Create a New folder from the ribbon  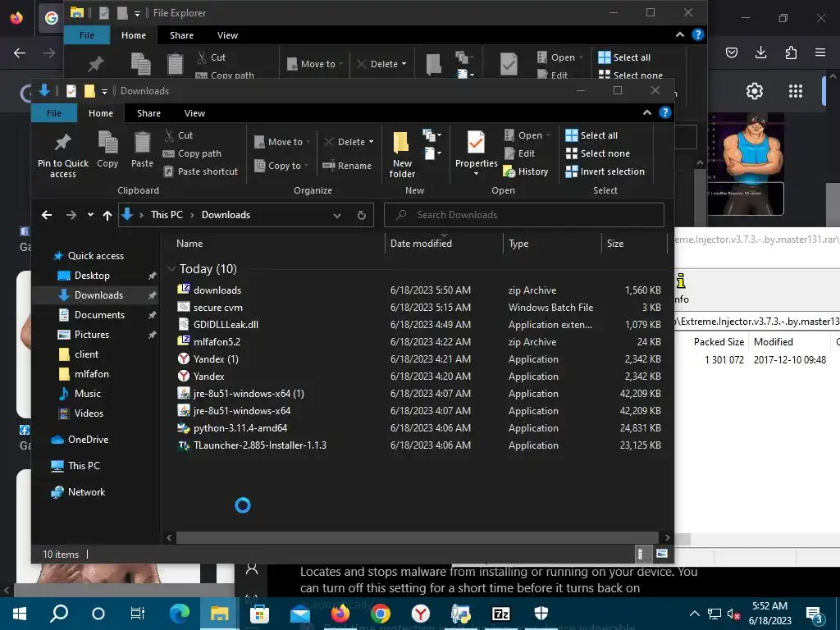pyautogui.click(x=402, y=154)
